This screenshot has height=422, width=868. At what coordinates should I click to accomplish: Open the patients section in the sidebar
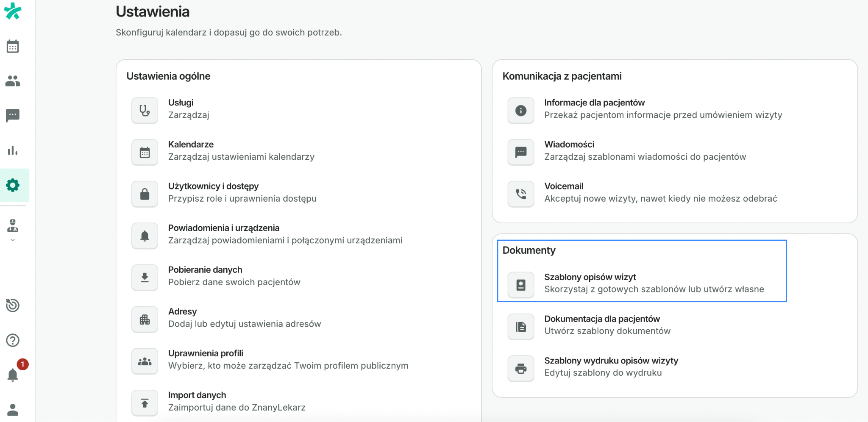coord(13,81)
